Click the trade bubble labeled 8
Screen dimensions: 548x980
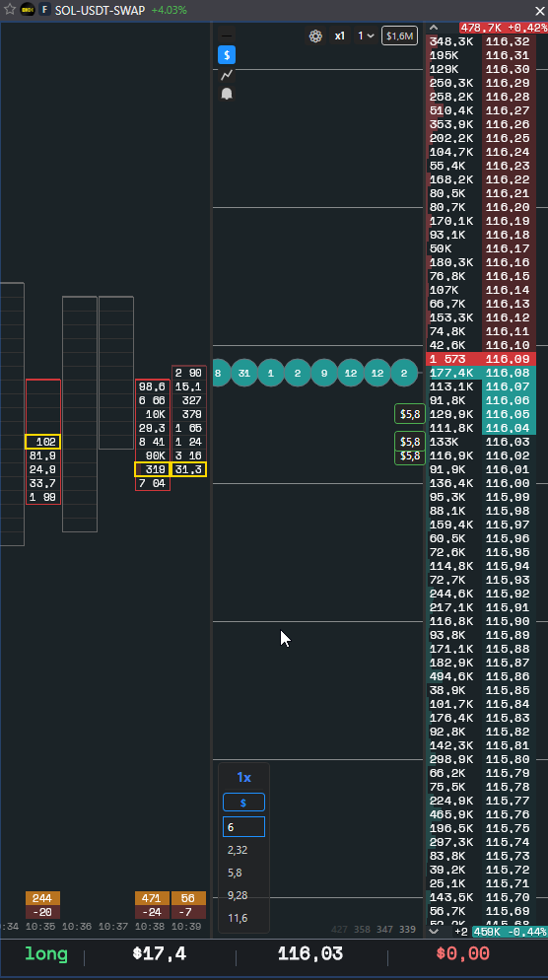tap(219, 373)
